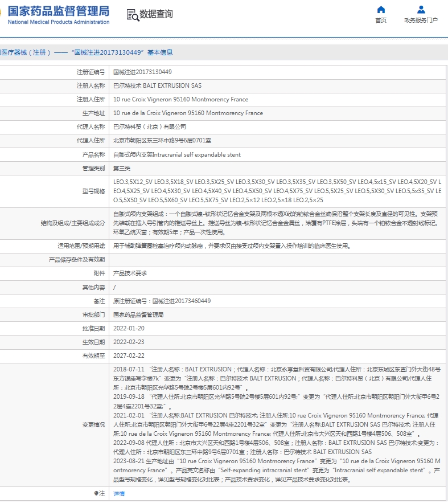This screenshot has width=448, height=503.
Task: Click the 国家药品监督管理局 logo
Action: click(x=57, y=15)
